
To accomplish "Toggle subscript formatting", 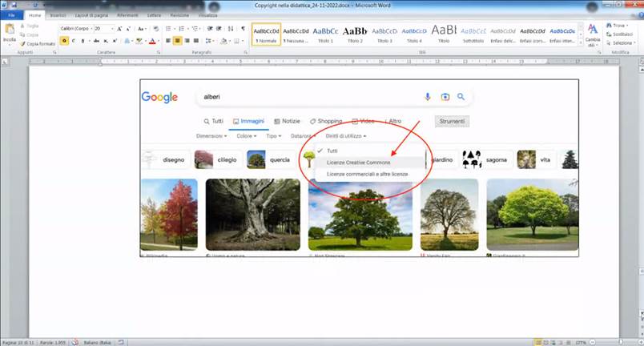I will (106, 41).
